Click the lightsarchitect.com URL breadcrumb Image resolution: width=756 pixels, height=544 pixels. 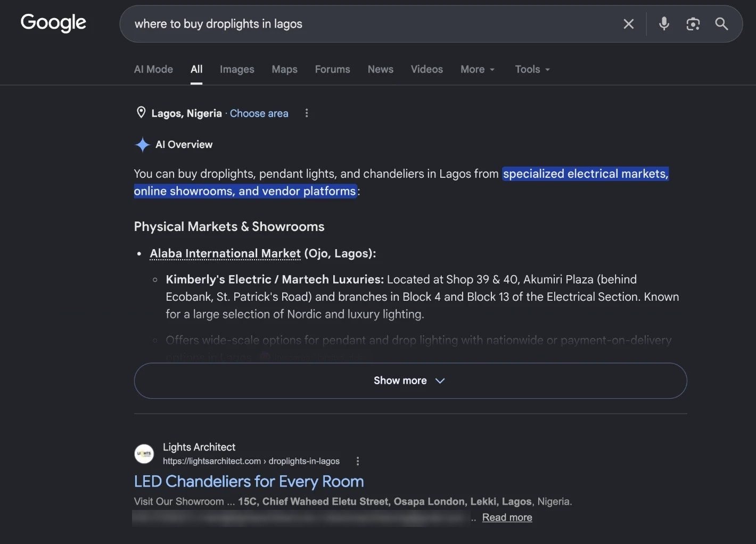tap(251, 461)
